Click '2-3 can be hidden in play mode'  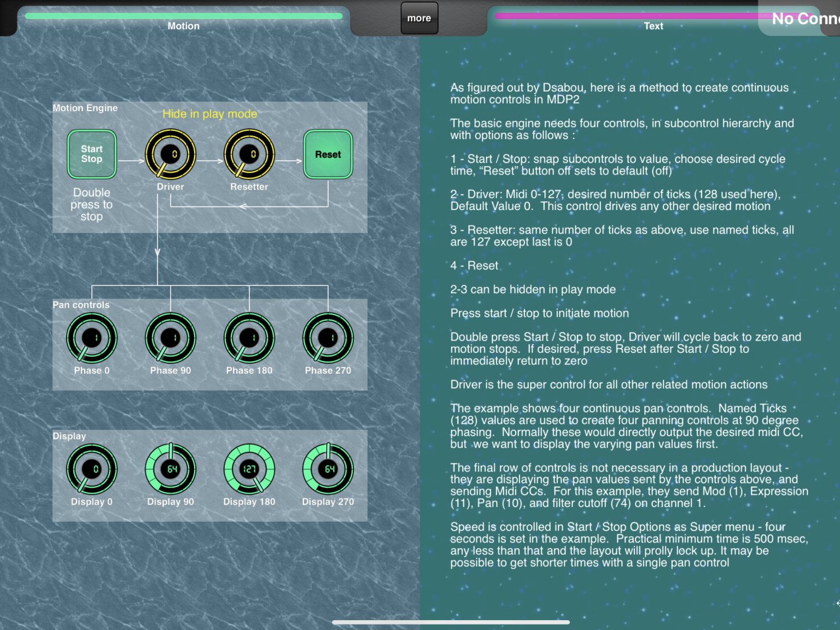(533, 289)
